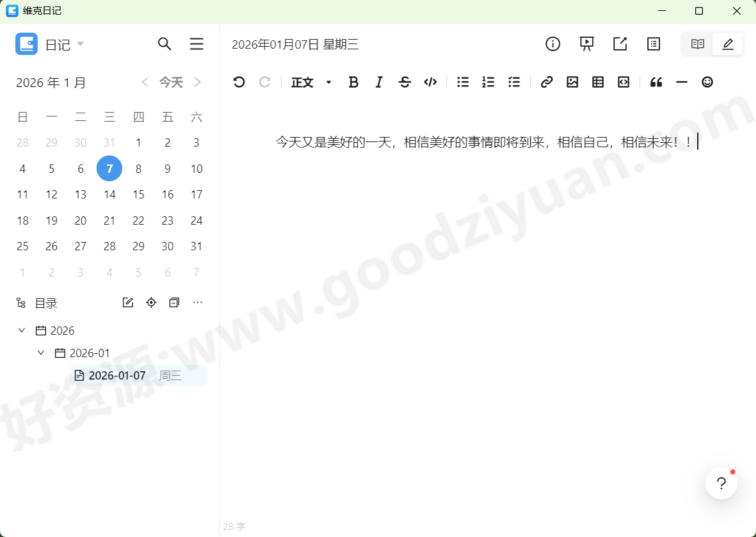Start presentation mode
This screenshot has height=537, width=756.
587,44
